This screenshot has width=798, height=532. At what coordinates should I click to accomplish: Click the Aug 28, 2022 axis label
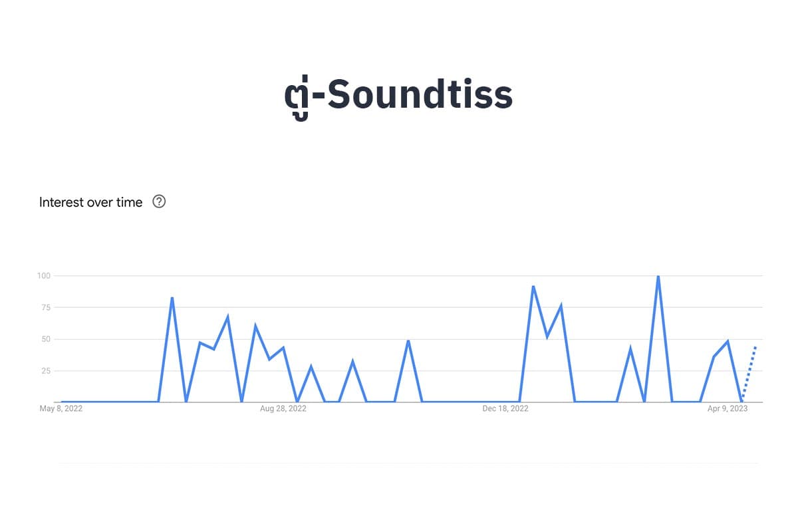click(x=283, y=409)
